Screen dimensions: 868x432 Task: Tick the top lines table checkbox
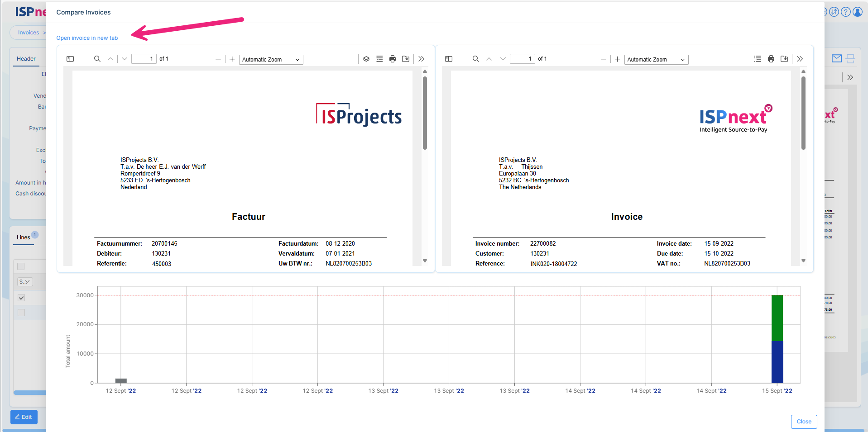tap(21, 266)
